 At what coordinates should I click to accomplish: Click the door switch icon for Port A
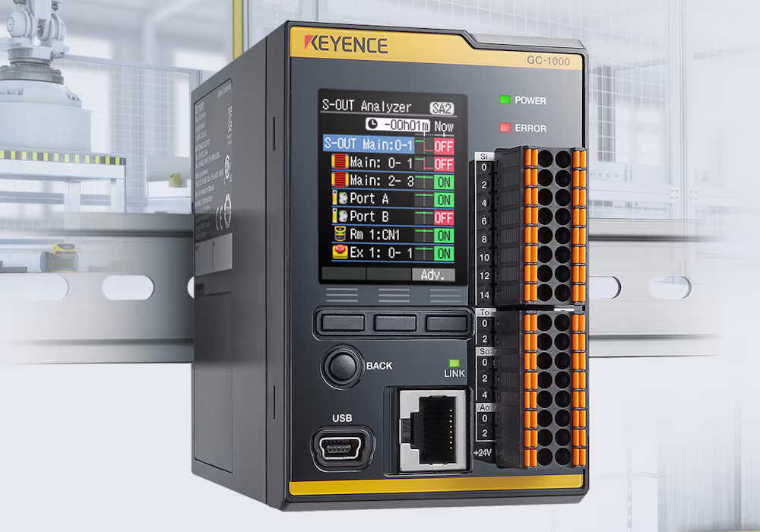tap(340, 198)
